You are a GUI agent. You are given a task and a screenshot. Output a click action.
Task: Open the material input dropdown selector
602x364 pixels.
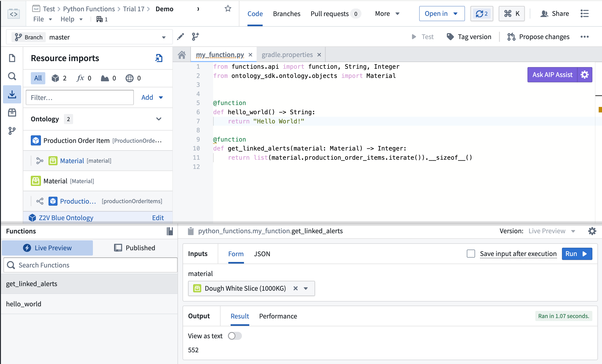pyautogui.click(x=306, y=288)
